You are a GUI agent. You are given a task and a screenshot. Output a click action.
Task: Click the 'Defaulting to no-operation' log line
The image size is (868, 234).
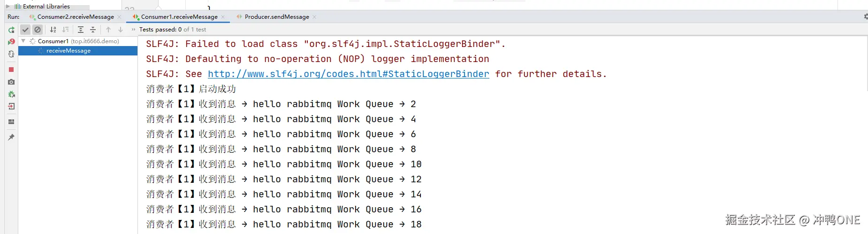point(317,59)
